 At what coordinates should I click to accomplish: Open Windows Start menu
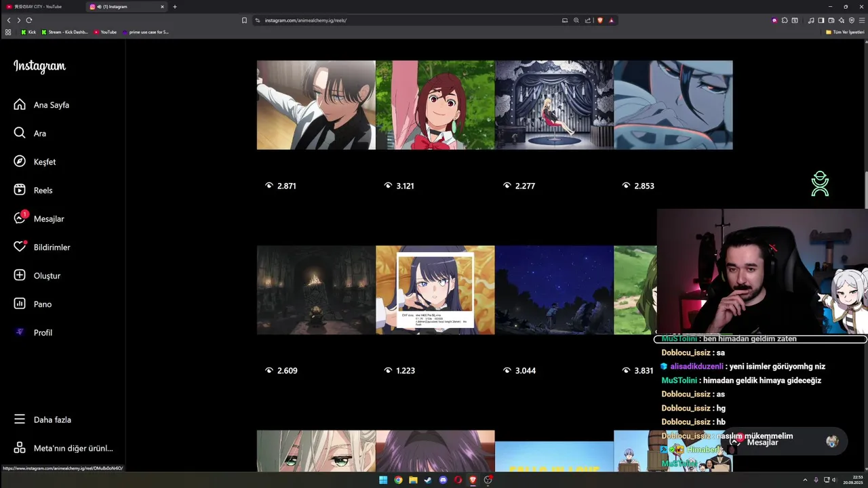[x=383, y=480]
